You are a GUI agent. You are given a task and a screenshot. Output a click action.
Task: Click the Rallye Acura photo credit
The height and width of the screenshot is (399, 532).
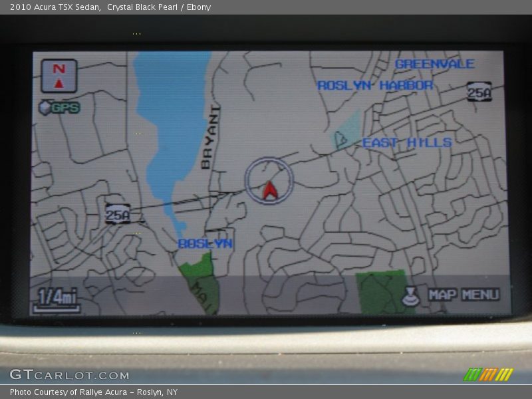point(94,392)
